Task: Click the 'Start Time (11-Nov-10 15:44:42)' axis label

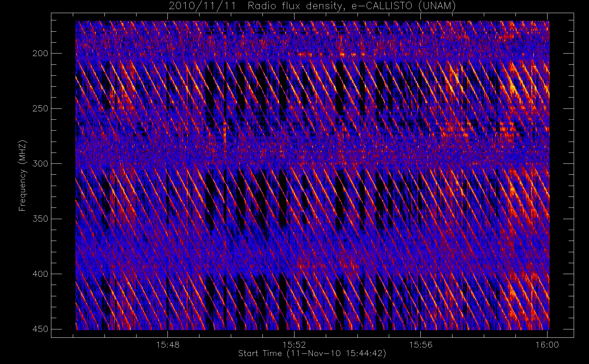Action: coord(312,353)
